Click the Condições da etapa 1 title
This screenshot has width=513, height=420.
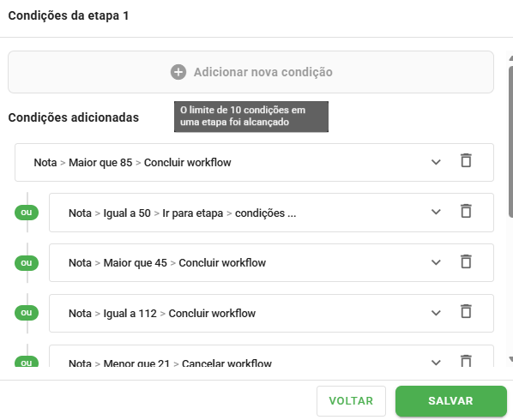[69, 15]
